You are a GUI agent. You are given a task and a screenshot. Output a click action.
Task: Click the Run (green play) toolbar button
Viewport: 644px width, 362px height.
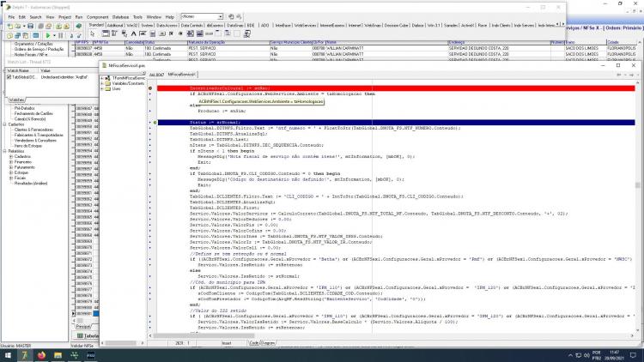click(48, 36)
